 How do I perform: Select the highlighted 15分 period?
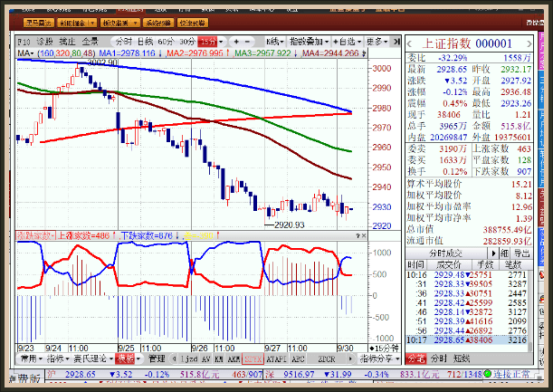207,42
